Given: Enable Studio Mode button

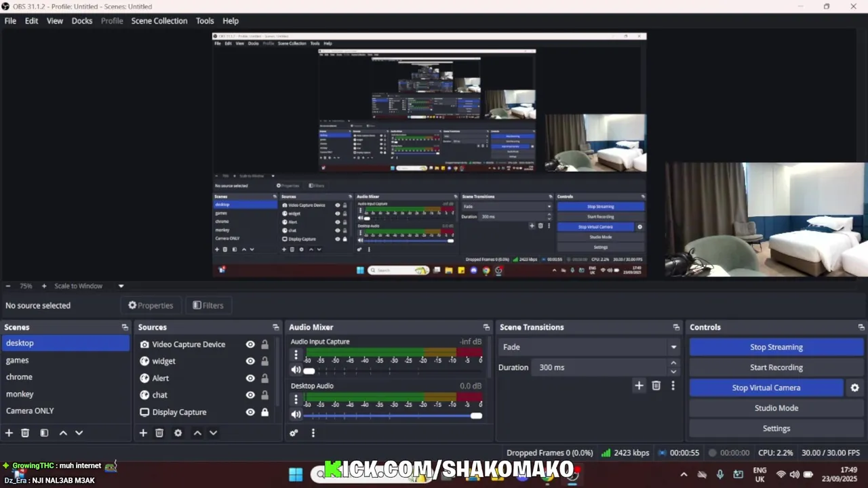Looking at the screenshot, I should tap(776, 408).
